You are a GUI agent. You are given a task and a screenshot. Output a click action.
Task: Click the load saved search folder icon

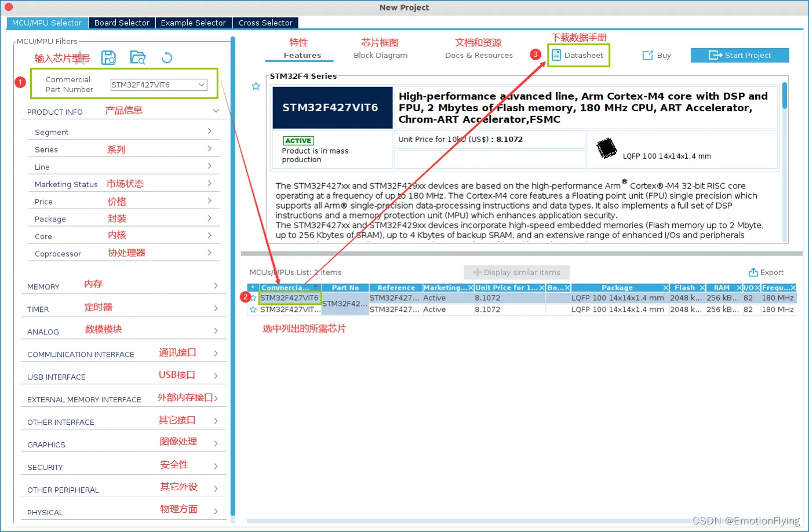tap(138, 57)
